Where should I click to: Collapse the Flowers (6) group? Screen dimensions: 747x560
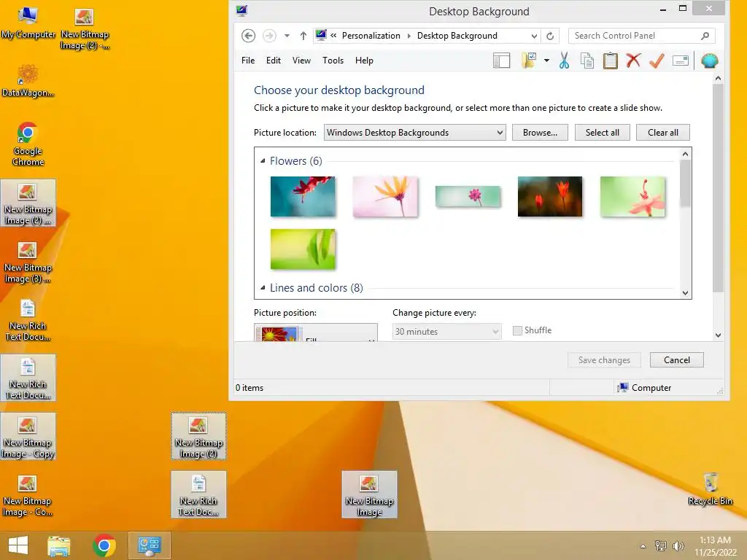coord(263,161)
